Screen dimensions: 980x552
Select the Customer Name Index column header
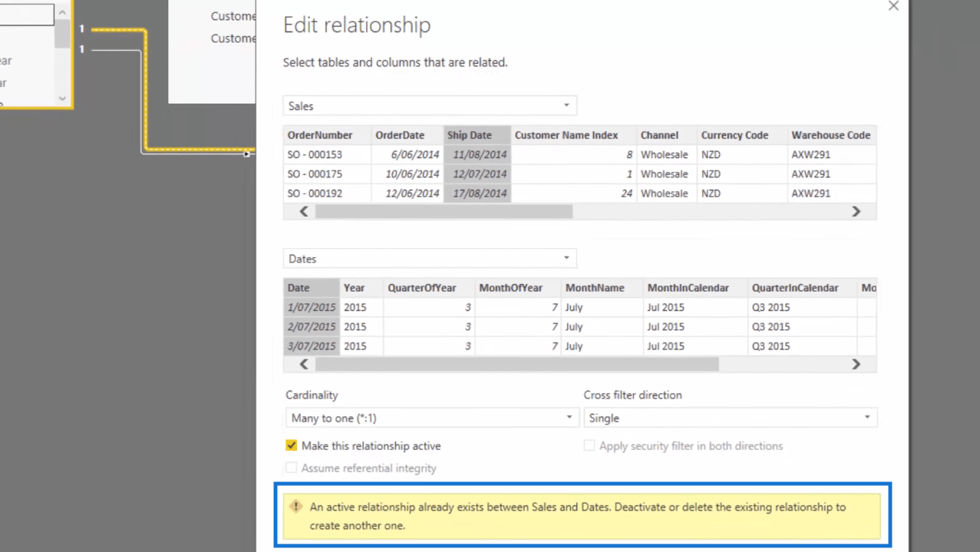[574, 135]
